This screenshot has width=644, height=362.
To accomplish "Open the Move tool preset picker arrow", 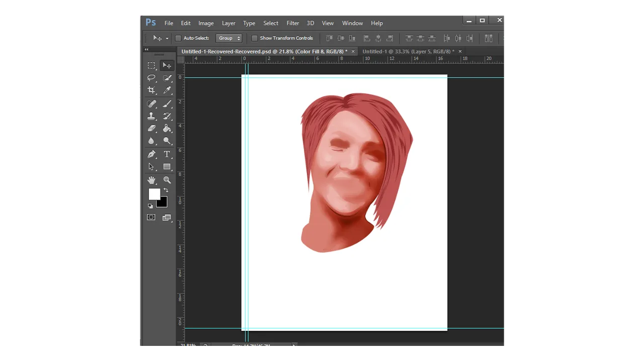I will [167, 39].
